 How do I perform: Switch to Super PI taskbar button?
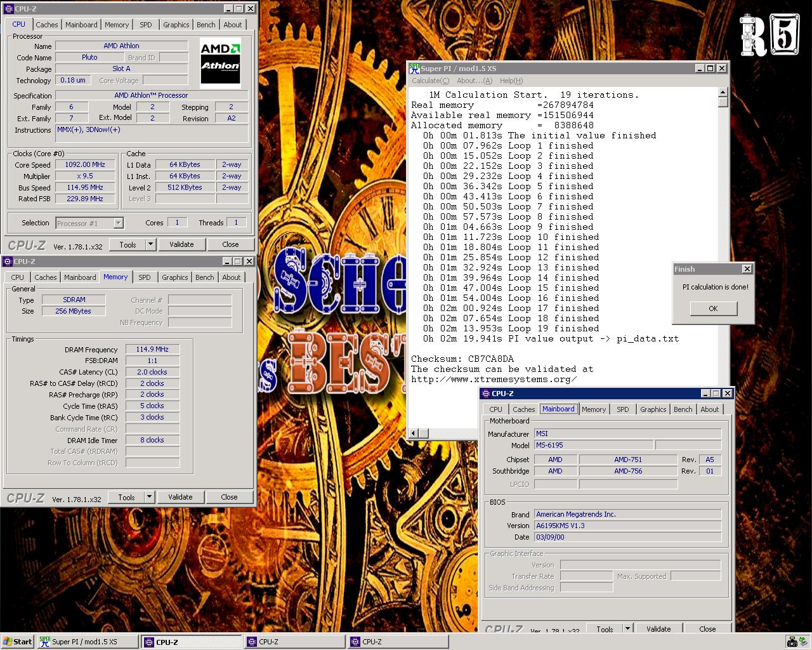click(x=88, y=642)
